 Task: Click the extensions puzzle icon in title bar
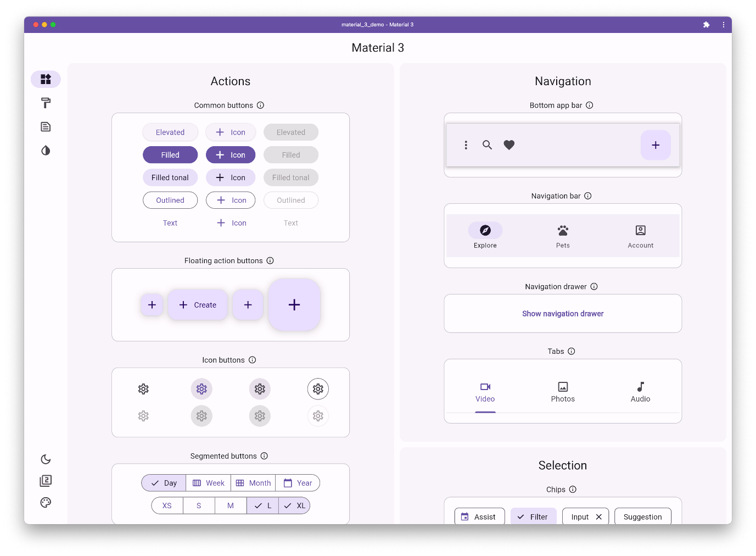707,25
